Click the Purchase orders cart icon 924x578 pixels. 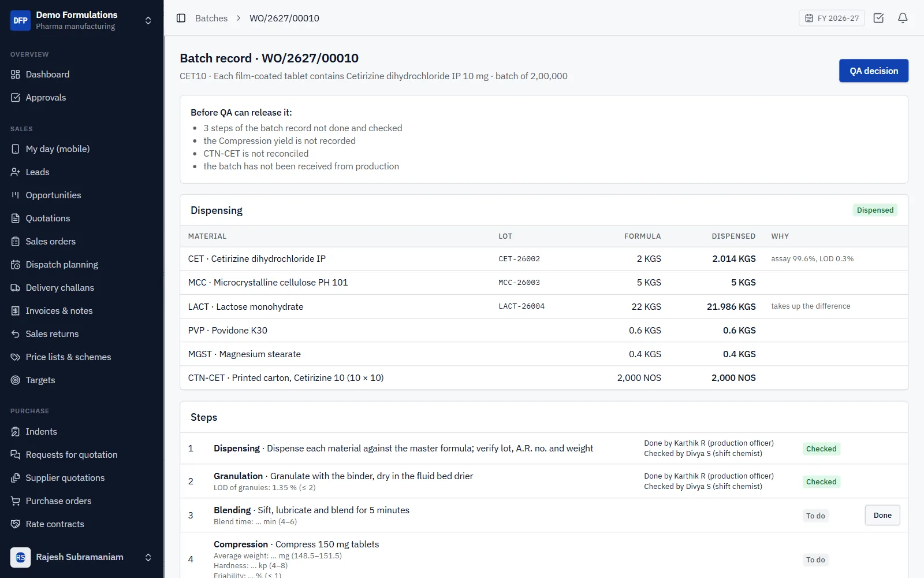pyautogui.click(x=16, y=501)
